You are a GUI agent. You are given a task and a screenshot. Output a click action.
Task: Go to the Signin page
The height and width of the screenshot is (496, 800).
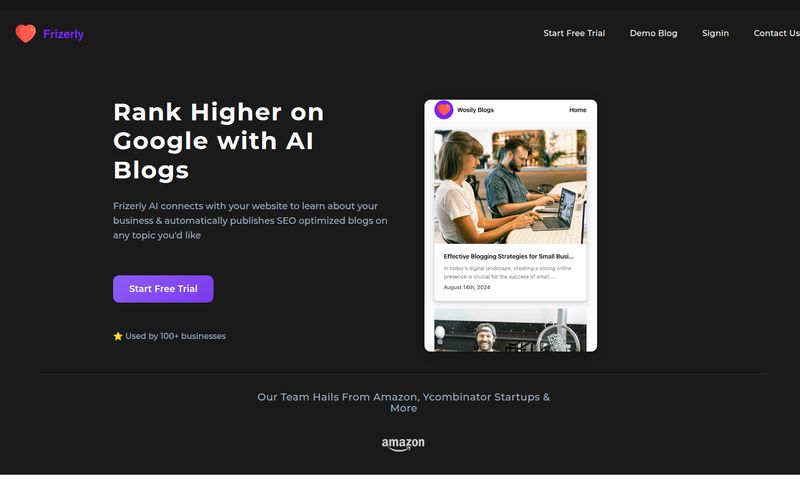(x=715, y=33)
